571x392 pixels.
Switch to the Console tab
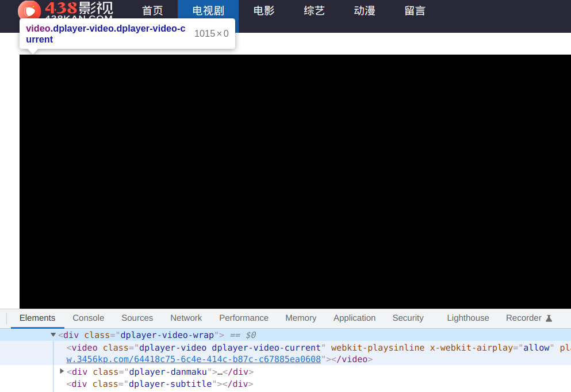(88, 318)
